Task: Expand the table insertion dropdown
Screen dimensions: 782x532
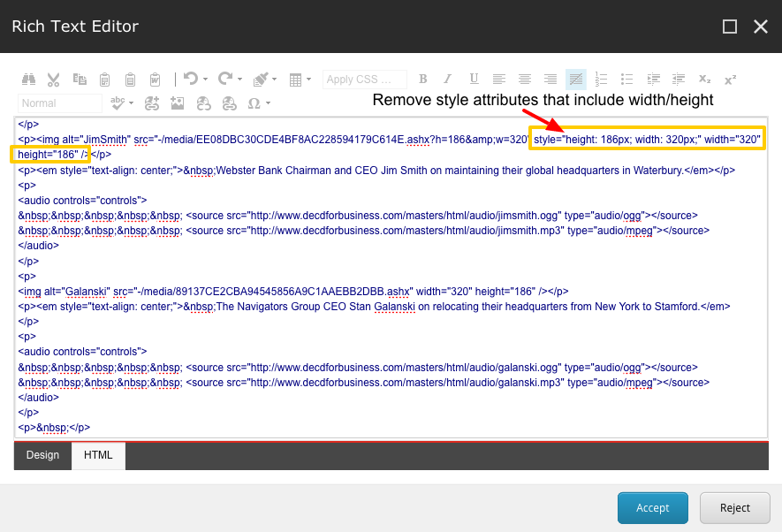Action: pos(310,79)
